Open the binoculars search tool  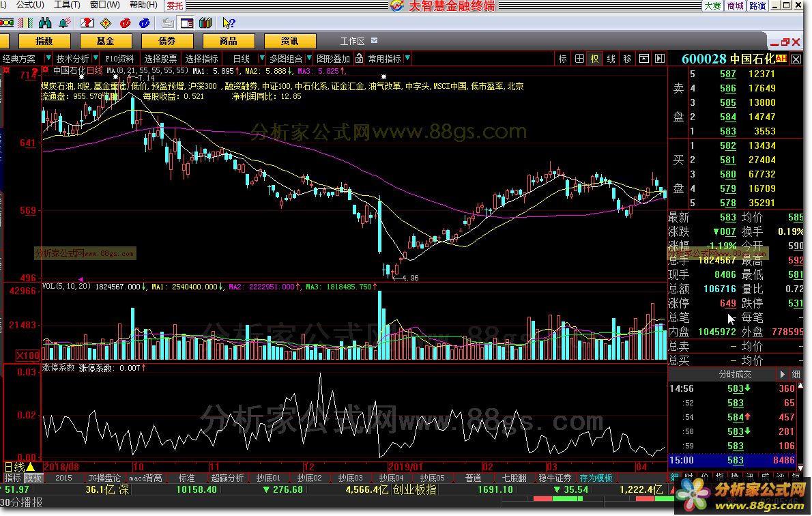(x=45, y=23)
